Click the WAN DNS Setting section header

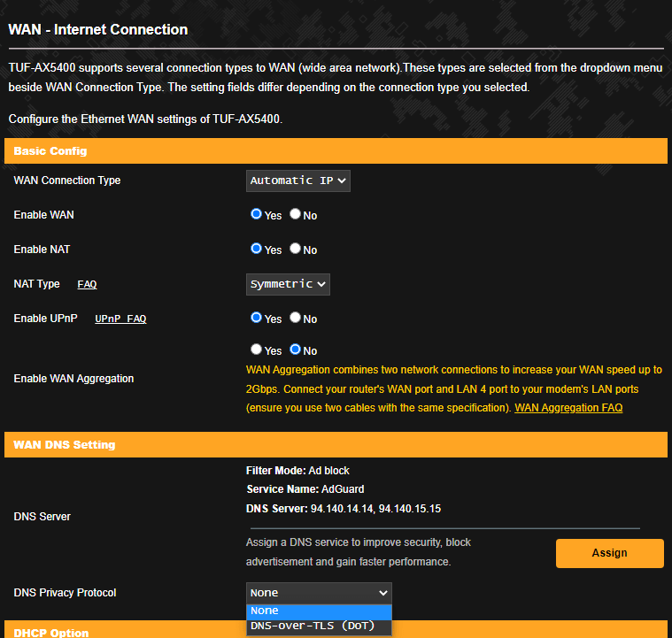pyautogui.click(x=336, y=445)
